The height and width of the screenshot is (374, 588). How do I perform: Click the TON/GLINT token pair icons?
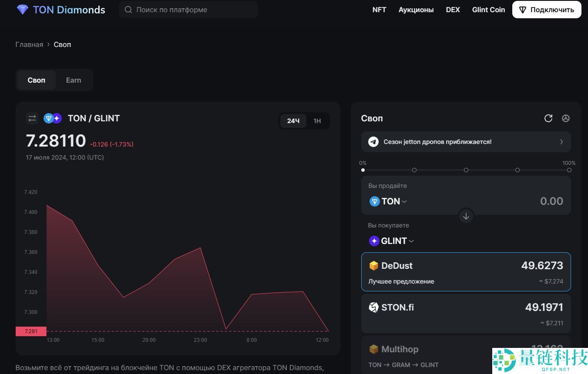click(x=53, y=118)
